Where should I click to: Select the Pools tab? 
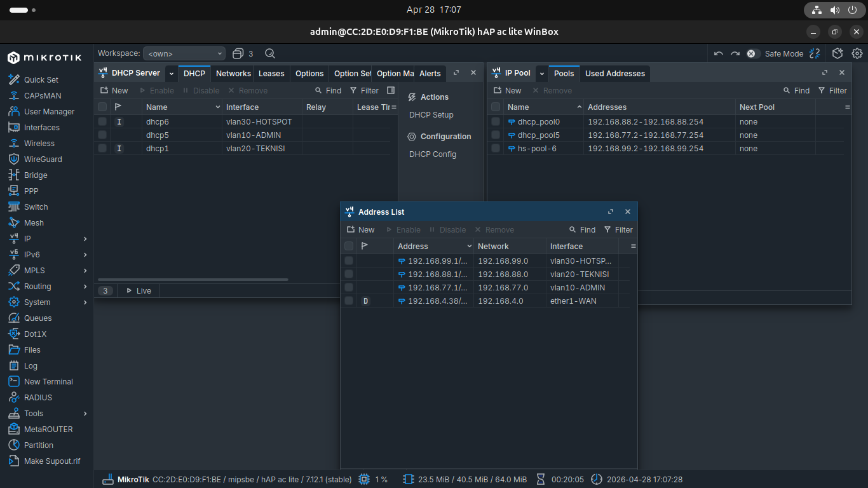coord(564,73)
